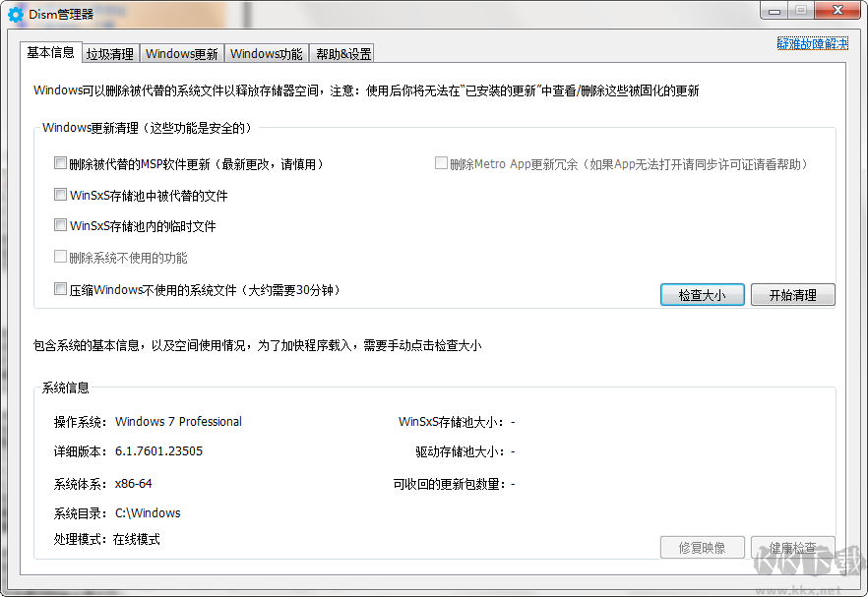Screen dimensions: 868x597
Task: Check WinSxS存储池内的临时文件 option
Action: coord(60,226)
